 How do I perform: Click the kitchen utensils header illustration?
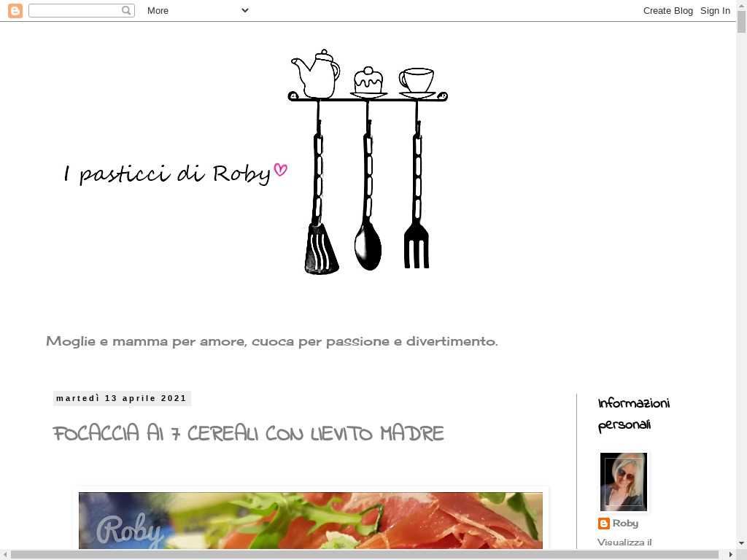click(x=368, y=162)
